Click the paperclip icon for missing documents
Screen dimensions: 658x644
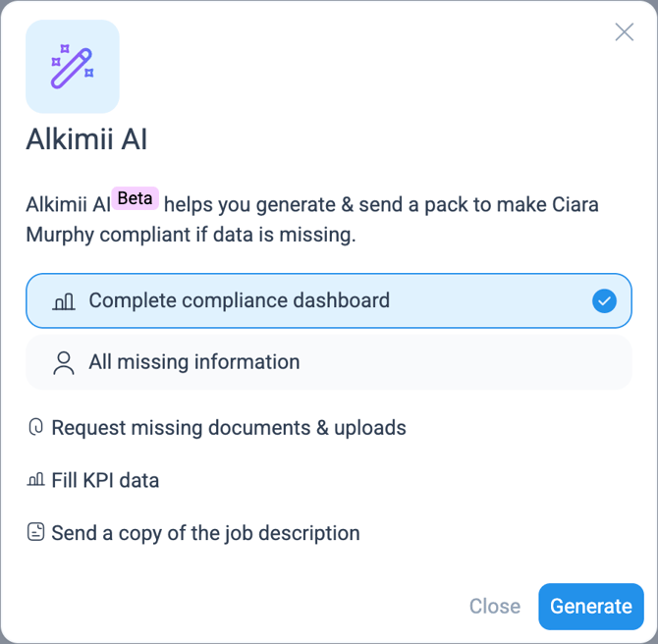[x=36, y=428]
